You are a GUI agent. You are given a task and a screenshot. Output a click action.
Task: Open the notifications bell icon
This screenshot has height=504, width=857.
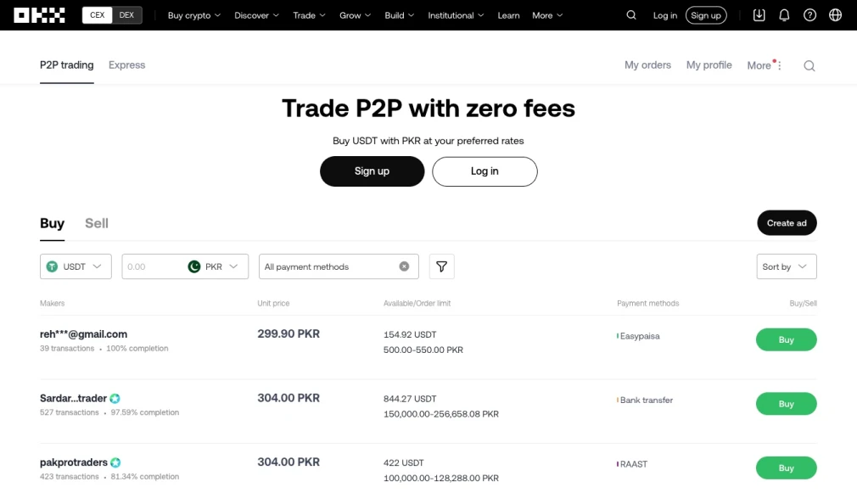784,15
